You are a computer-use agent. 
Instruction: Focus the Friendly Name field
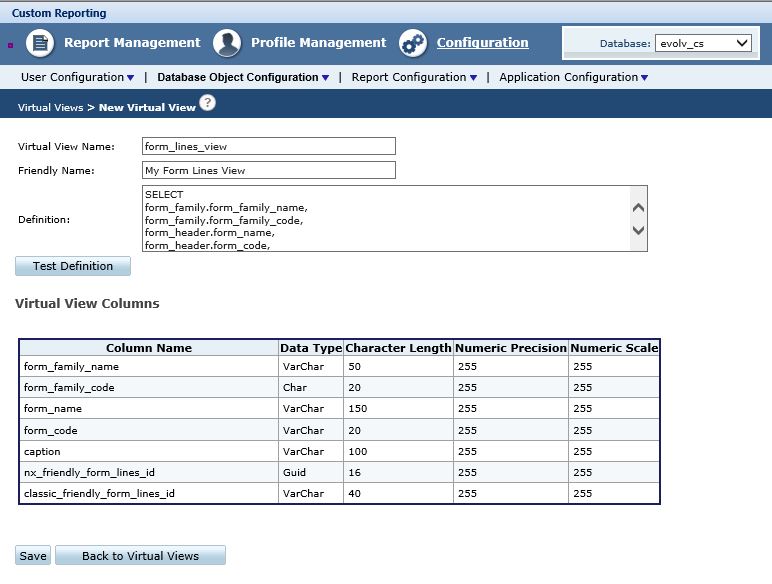tap(269, 170)
